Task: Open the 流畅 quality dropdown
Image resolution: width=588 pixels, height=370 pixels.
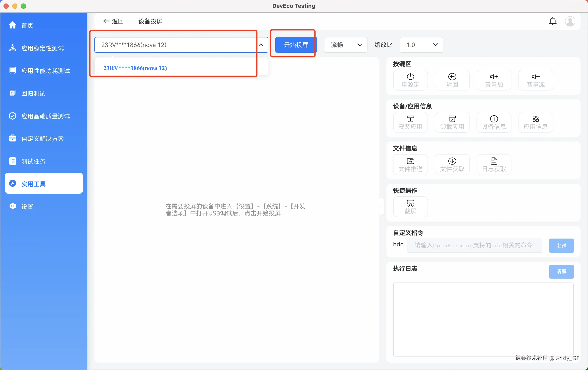Action: click(345, 45)
